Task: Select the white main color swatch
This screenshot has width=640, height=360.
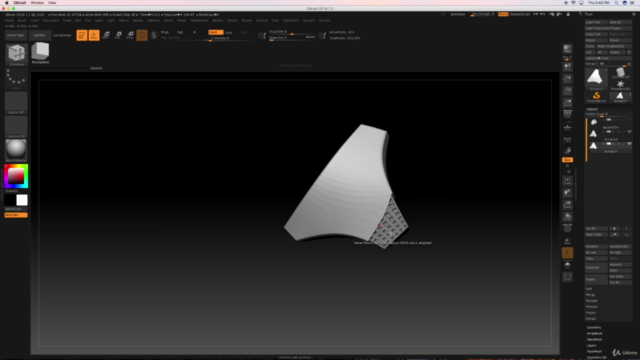Action: 22,200
